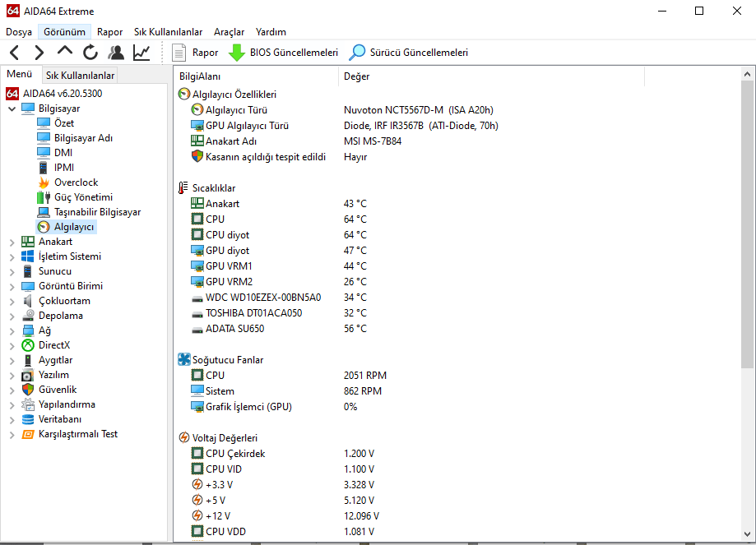
Task: Expand the Görüntü Birimi node
Action: (12, 287)
